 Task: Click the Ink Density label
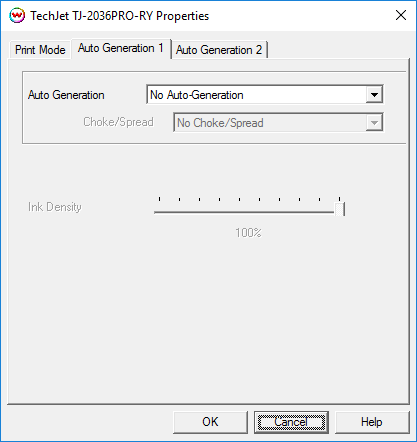click(55, 207)
